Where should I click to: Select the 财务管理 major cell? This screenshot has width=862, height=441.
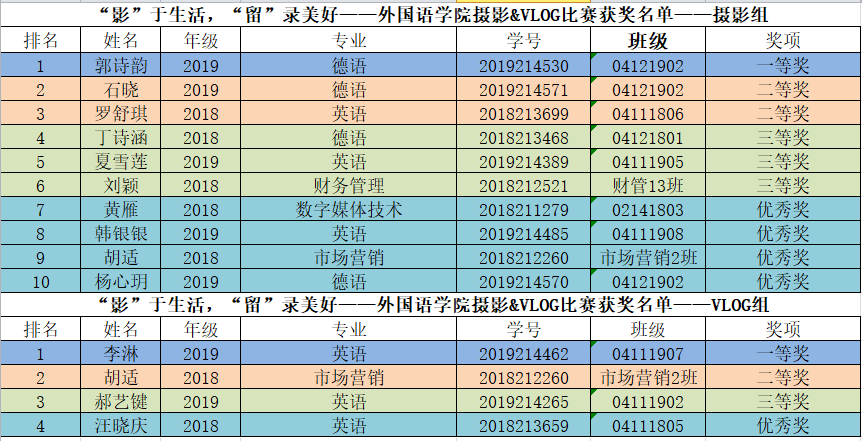point(348,185)
